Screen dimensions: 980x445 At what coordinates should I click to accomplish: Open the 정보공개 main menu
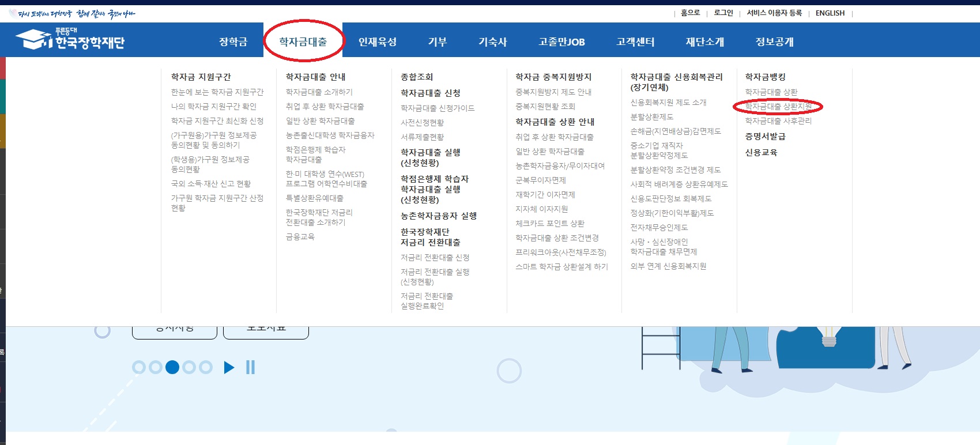click(x=775, y=42)
